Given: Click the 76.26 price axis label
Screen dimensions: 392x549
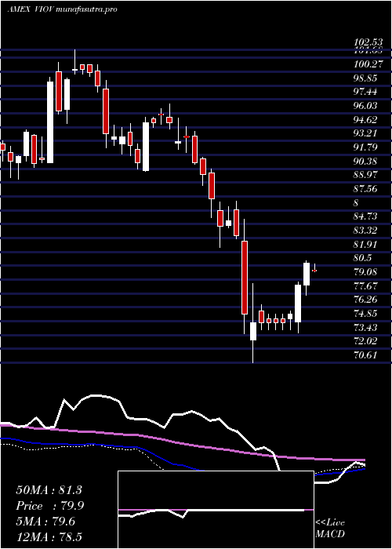Looking at the screenshot, I should tap(366, 300).
